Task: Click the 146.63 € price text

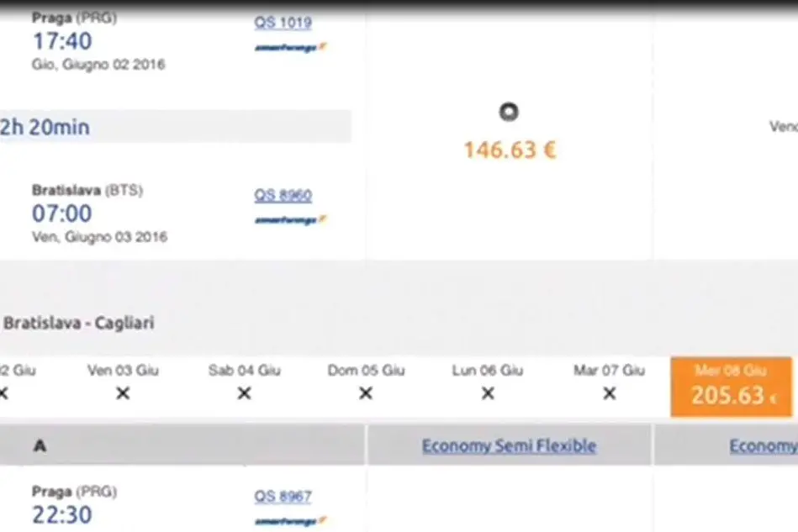Action: pyautogui.click(x=510, y=150)
